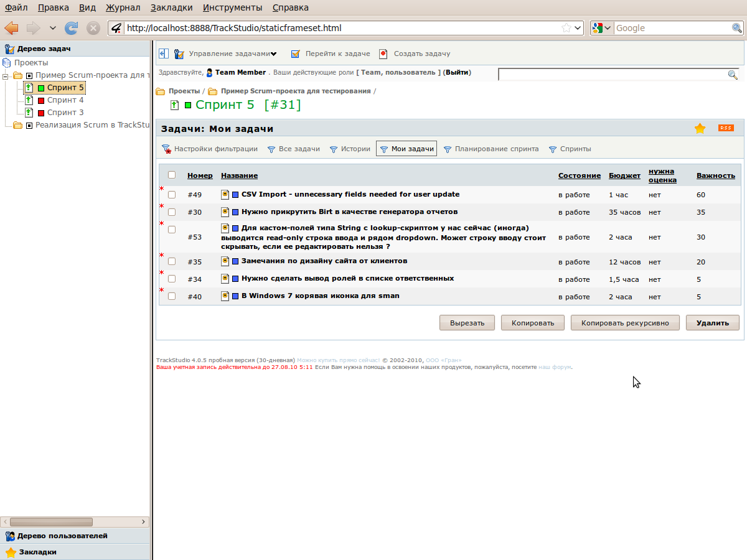Toggle the select-all checkbox in table header
This screenshot has height=560, width=747.
point(172,175)
